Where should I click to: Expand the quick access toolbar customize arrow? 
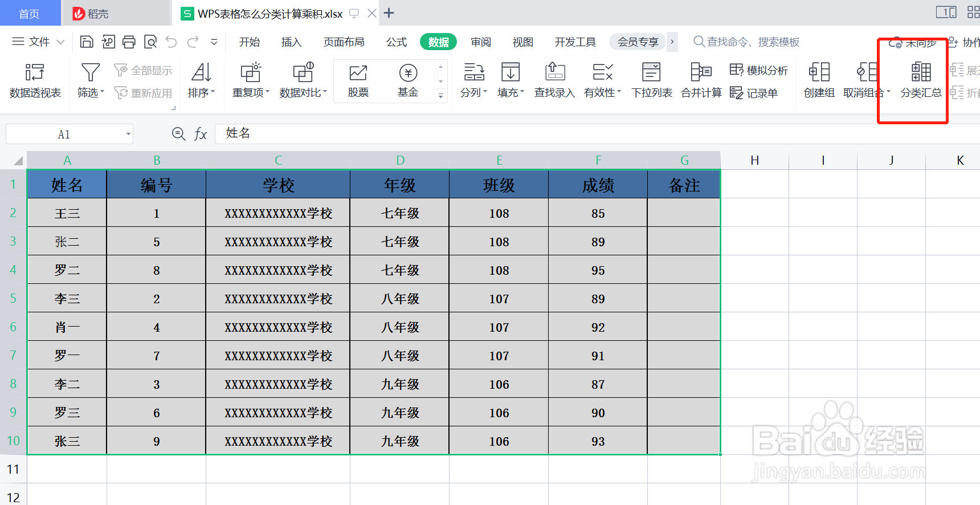click(x=214, y=42)
